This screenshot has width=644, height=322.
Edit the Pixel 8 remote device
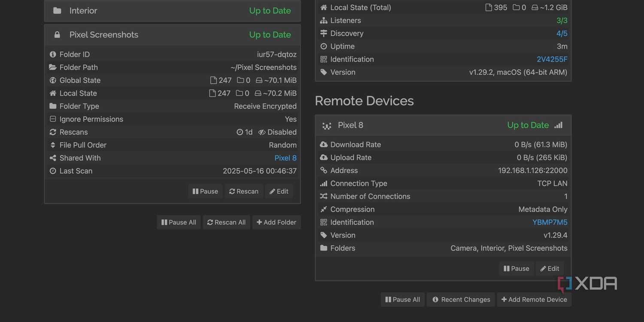(550, 268)
